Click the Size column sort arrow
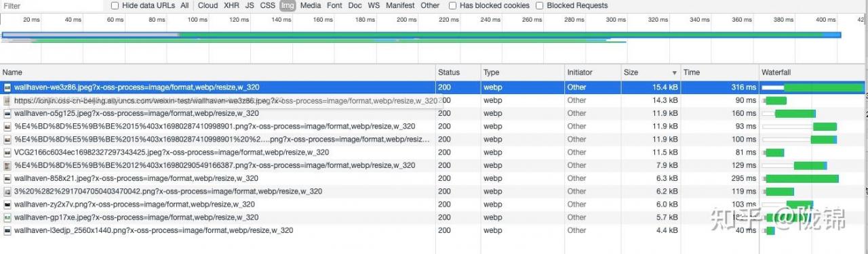The width and height of the screenshot is (868, 254). tap(674, 72)
